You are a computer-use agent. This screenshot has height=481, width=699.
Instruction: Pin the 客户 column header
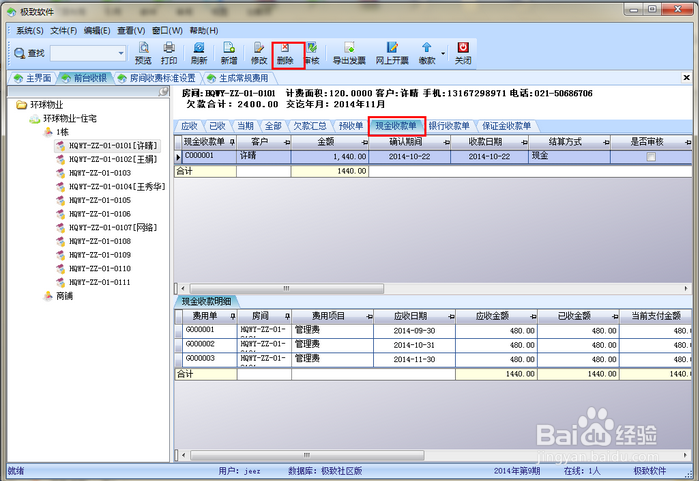click(x=287, y=142)
